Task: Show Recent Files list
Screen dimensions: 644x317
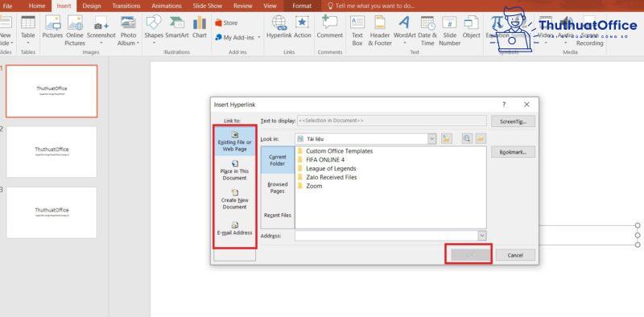Action: pos(278,215)
